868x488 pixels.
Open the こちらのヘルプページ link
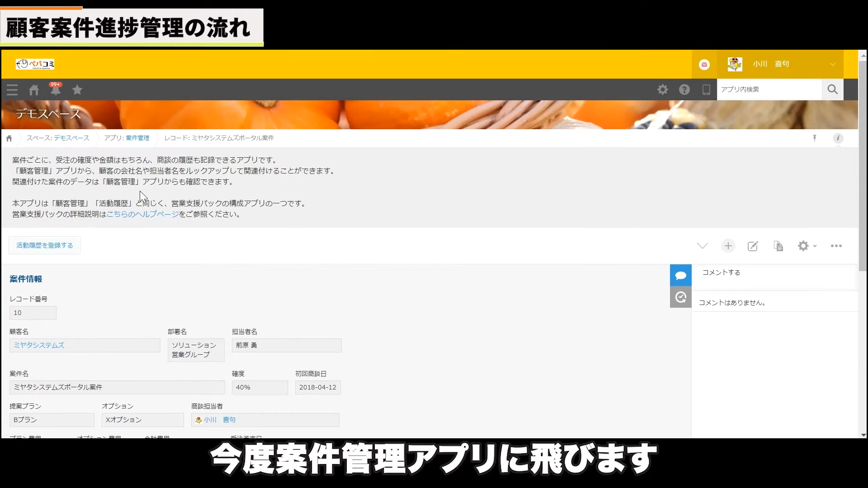(142, 214)
